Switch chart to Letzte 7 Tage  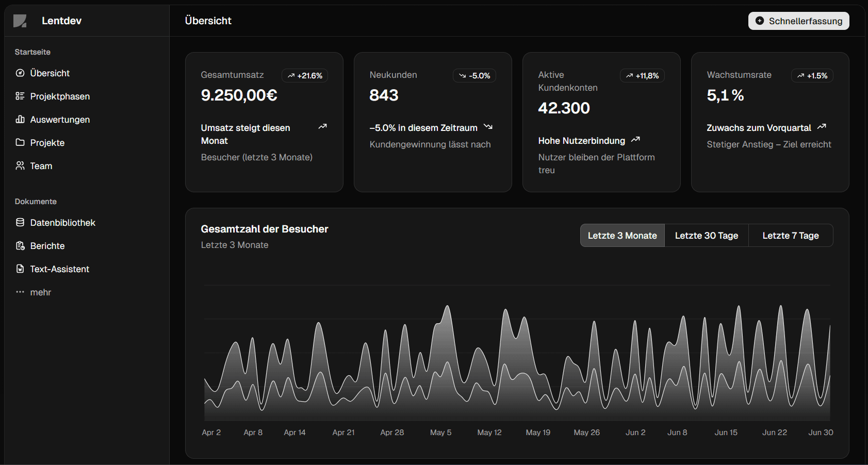pos(790,236)
